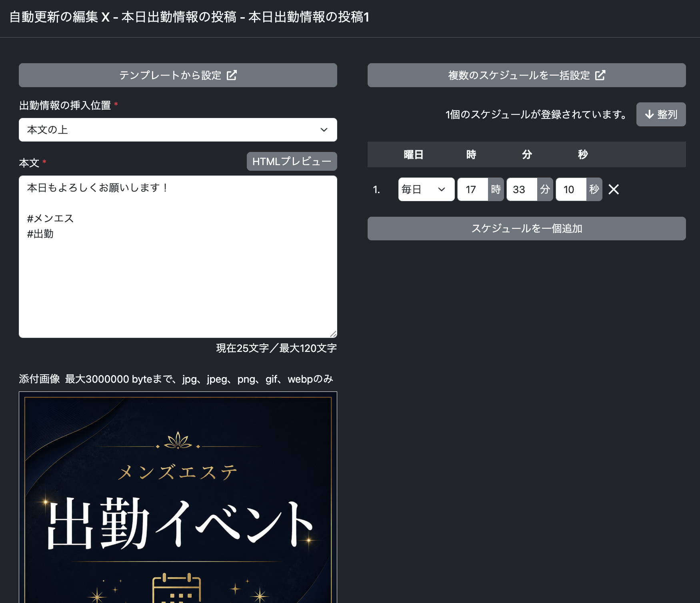This screenshot has height=603, width=700.
Task: Remove schedule row 1 with X icon
Action: click(614, 189)
